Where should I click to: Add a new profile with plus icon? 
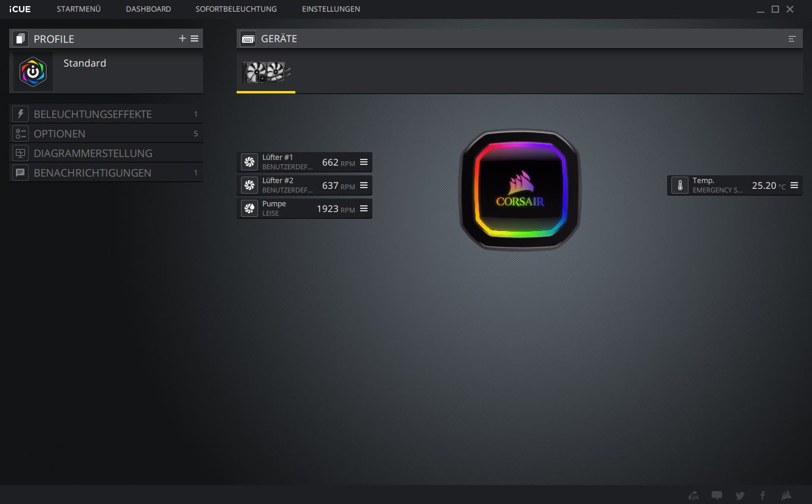(x=182, y=38)
